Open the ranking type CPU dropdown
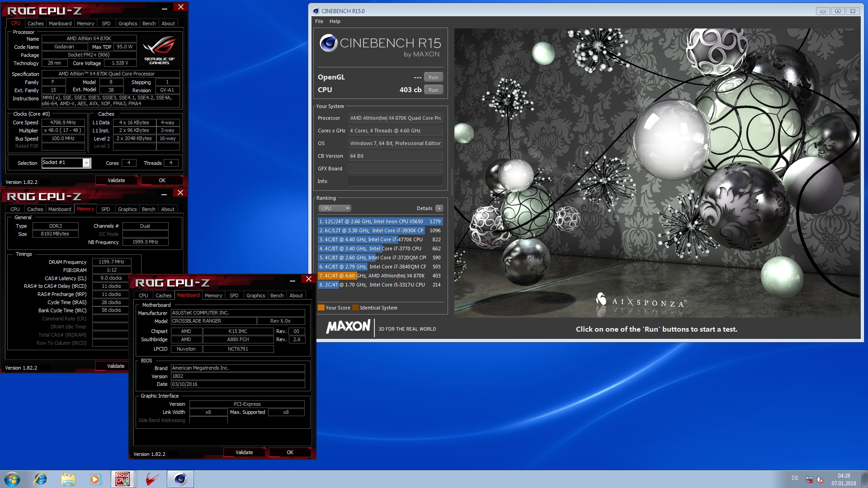Screen dimensions: 868x488 pos(335,208)
